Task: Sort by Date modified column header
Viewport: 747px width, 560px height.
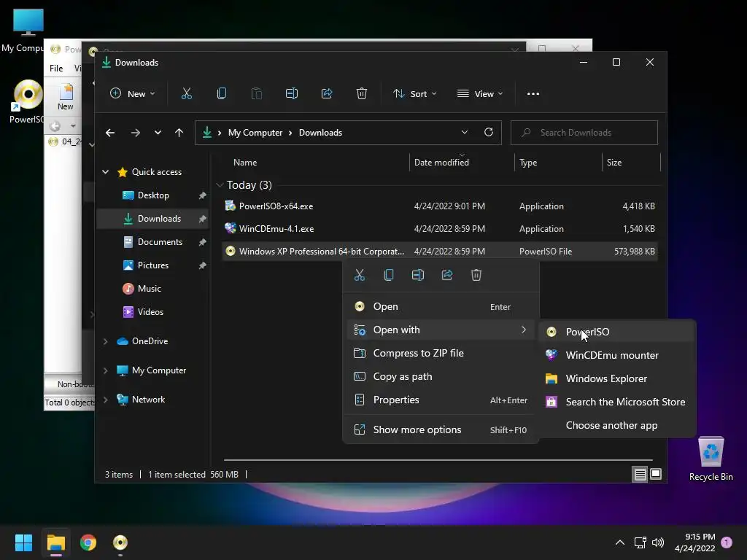Action: pos(461,163)
